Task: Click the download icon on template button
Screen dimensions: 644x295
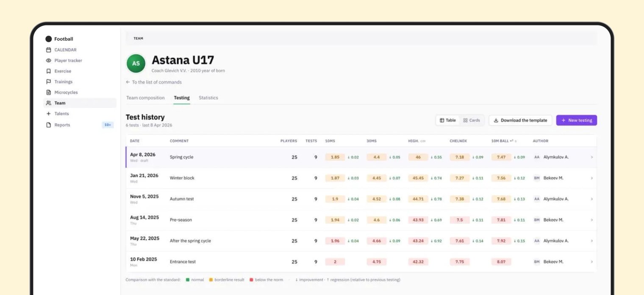Action: (x=496, y=120)
